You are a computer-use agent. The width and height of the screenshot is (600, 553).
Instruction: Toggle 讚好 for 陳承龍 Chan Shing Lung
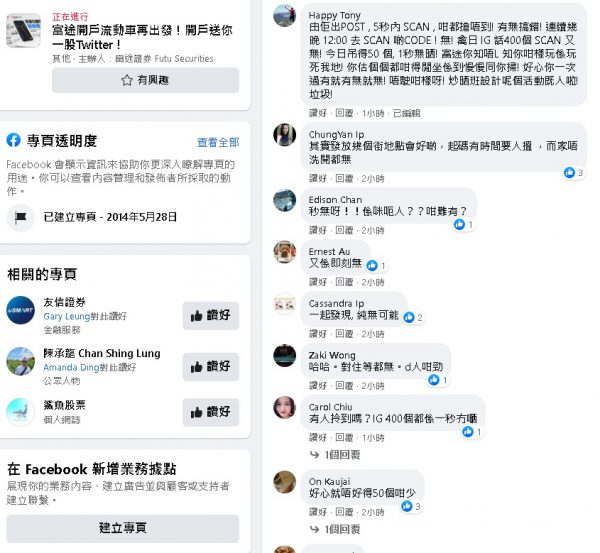pyautogui.click(x=211, y=367)
